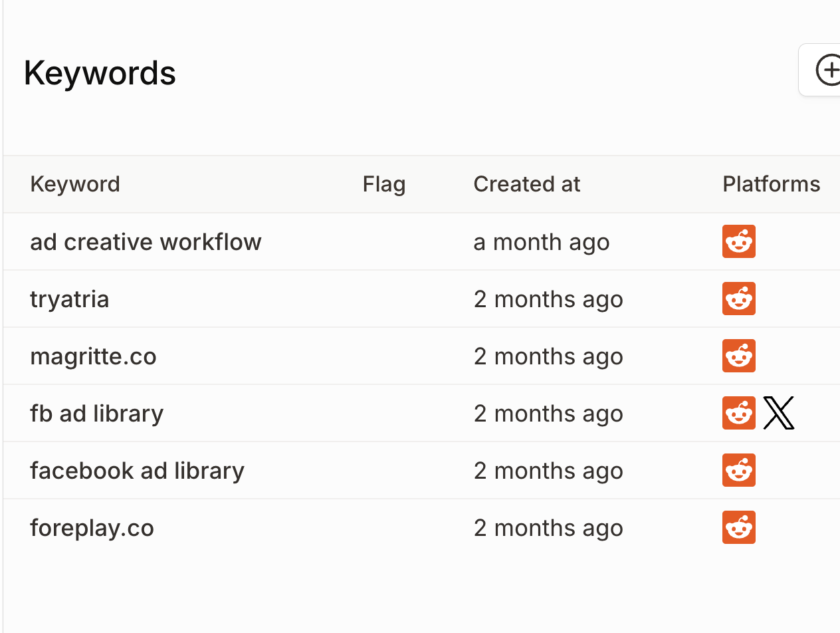Select the Flag column header
The height and width of the screenshot is (633, 840).
(x=383, y=184)
